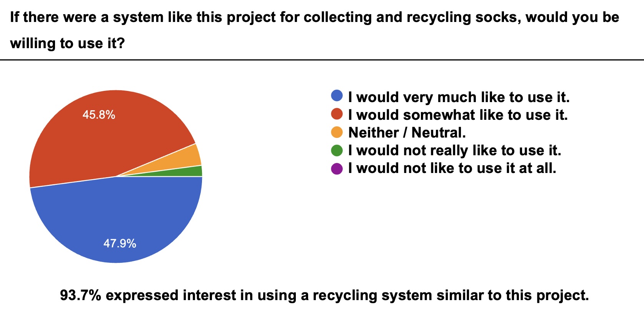The image size is (644, 329).
Task: Click the first line of the survey question
Action: pos(314,17)
